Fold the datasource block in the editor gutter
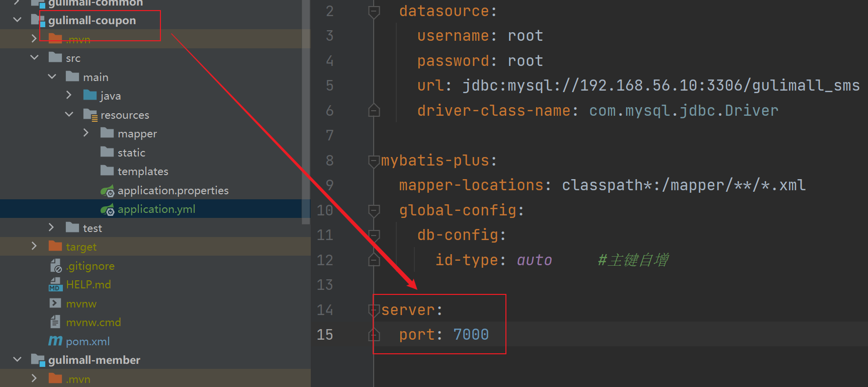The width and height of the screenshot is (868, 387). [x=374, y=11]
